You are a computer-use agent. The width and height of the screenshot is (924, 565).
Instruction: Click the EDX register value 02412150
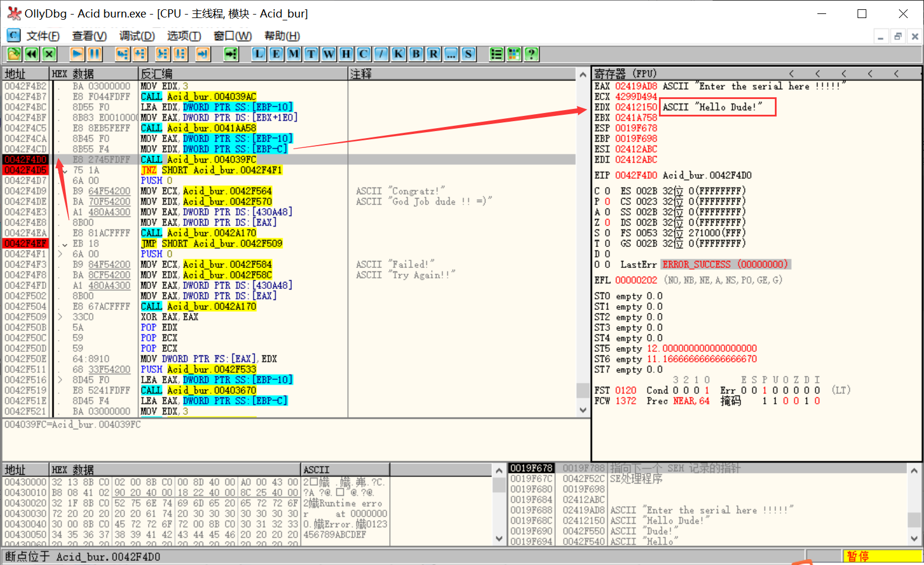click(x=636, y=107)
